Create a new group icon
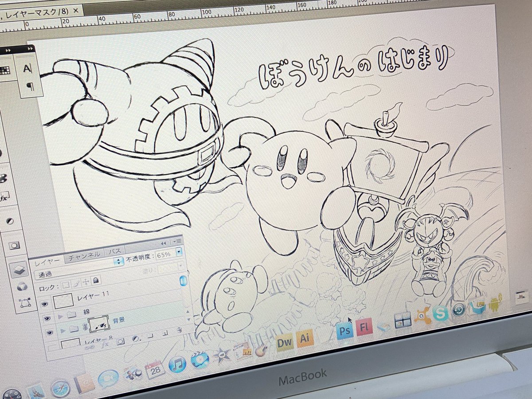 tap(151, 335)
